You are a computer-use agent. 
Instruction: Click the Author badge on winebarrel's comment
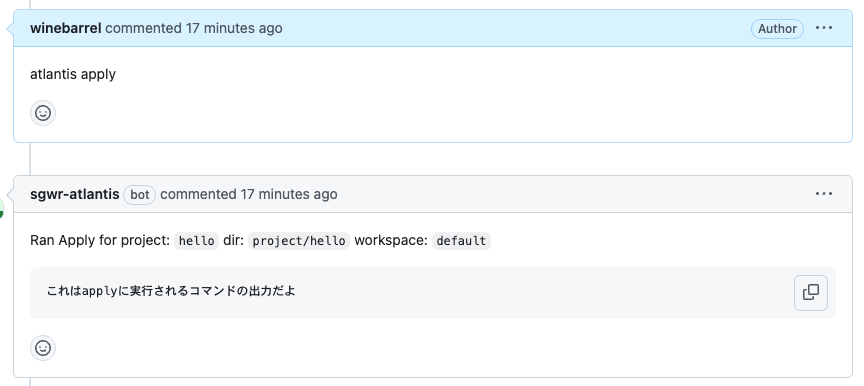777,29
